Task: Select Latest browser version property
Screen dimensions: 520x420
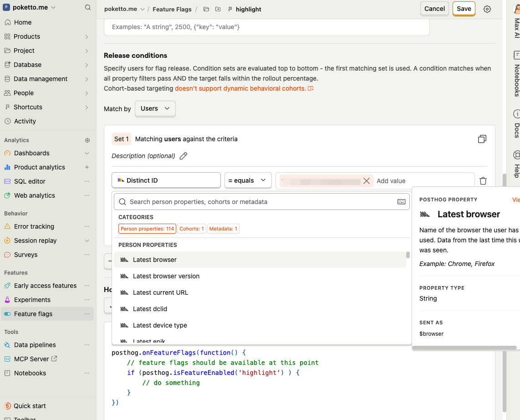Action: tap(166, 276)
